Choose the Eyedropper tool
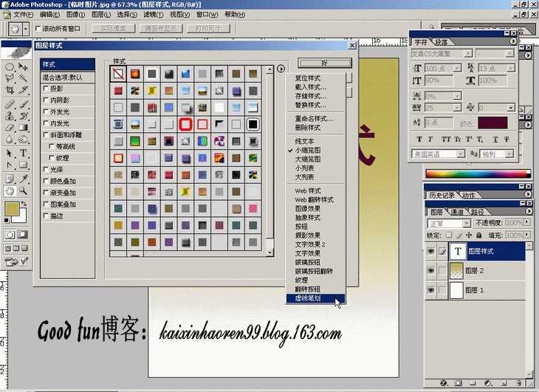 [x=23, y=179]
